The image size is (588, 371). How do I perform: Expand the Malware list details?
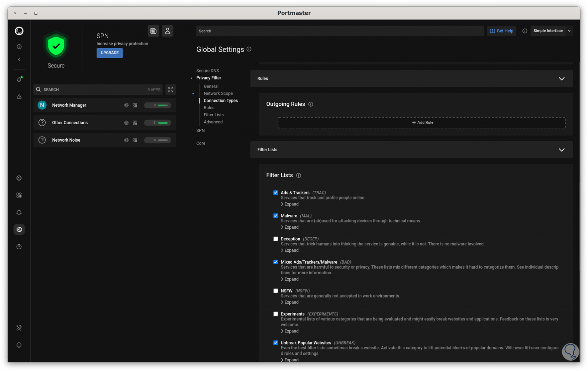(x=290, y=228)
